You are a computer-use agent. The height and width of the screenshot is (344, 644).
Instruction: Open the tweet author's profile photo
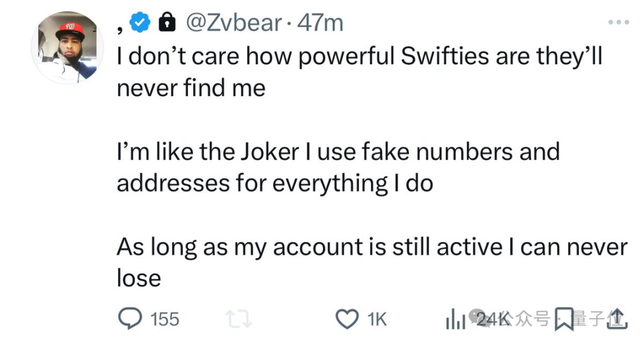67,47
